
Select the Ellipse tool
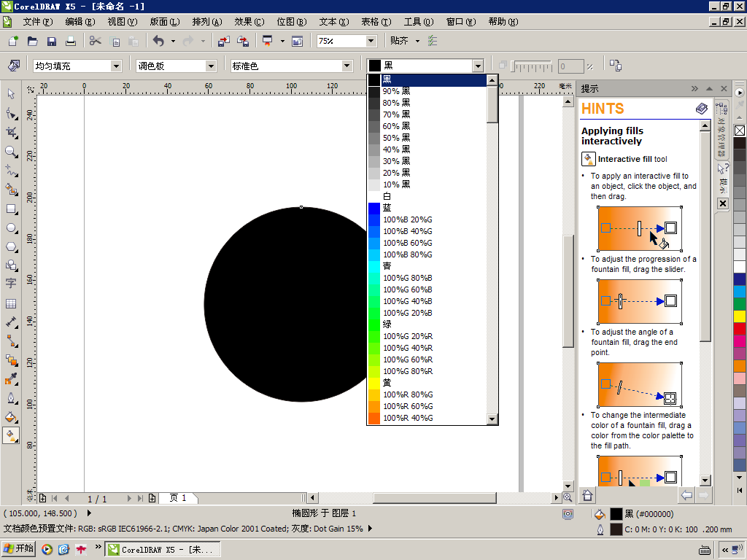click(x=11, y=227)
